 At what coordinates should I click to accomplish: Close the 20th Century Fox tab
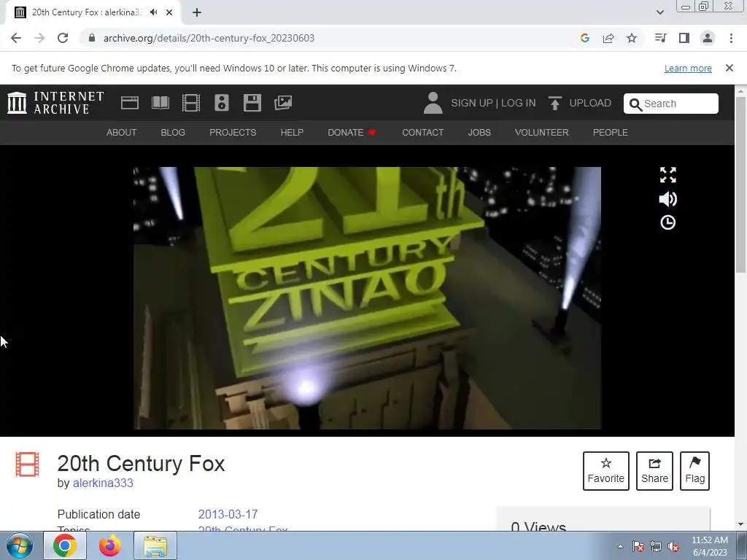[x=169, y=12]
